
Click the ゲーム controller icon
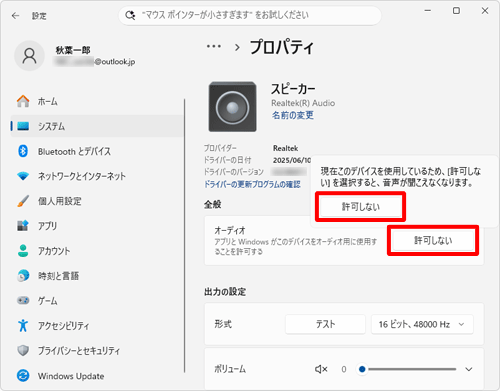[x=23, y=300]
